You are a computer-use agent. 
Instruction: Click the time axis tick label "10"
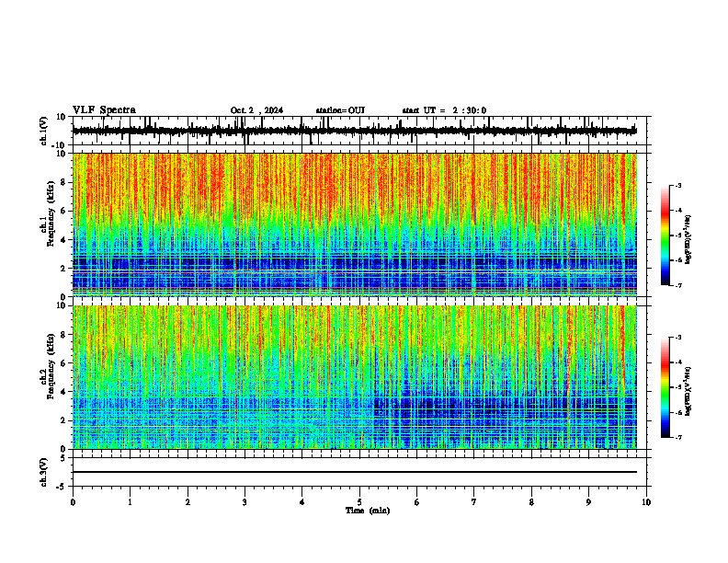[x=646, y=502]
